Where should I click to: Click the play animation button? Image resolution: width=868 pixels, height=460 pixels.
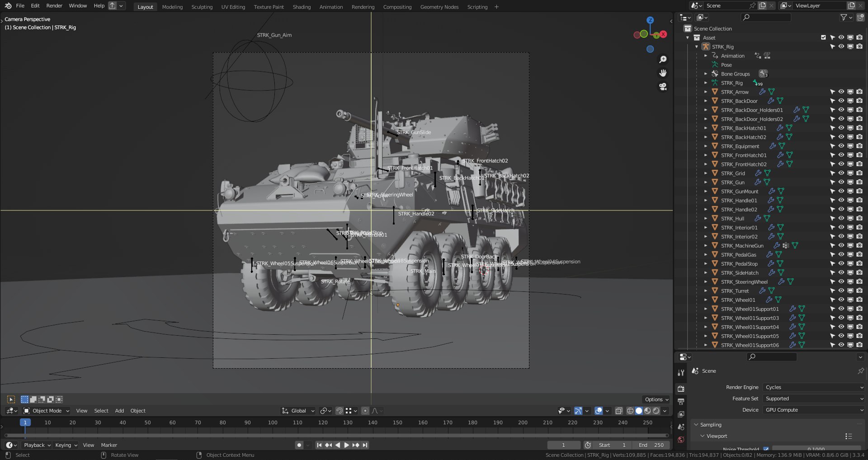346,445
